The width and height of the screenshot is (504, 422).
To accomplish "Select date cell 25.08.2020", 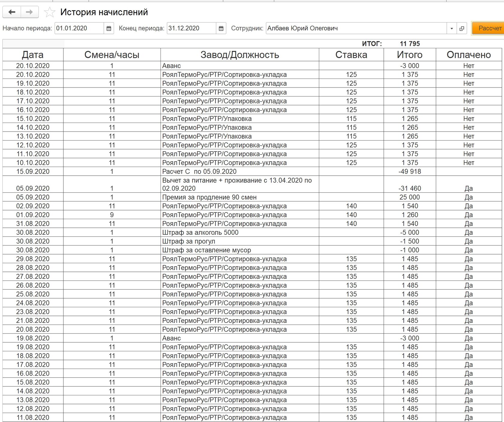I will (33, 294).
